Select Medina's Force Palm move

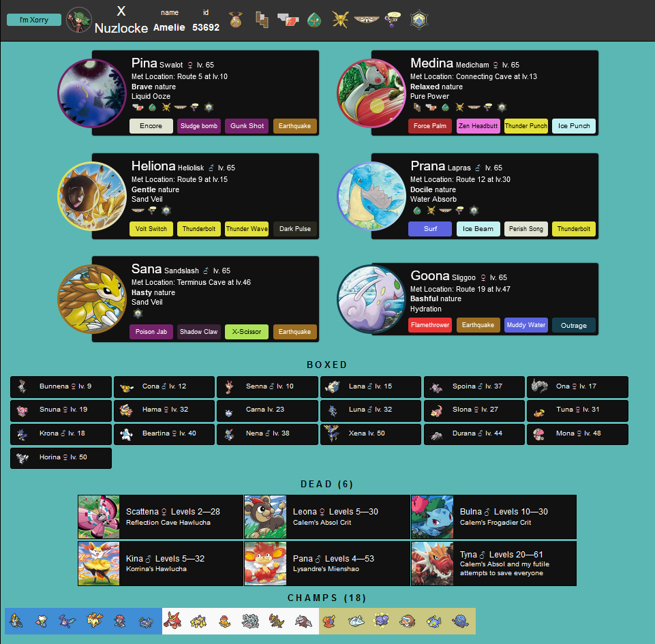tap(430, 125)
